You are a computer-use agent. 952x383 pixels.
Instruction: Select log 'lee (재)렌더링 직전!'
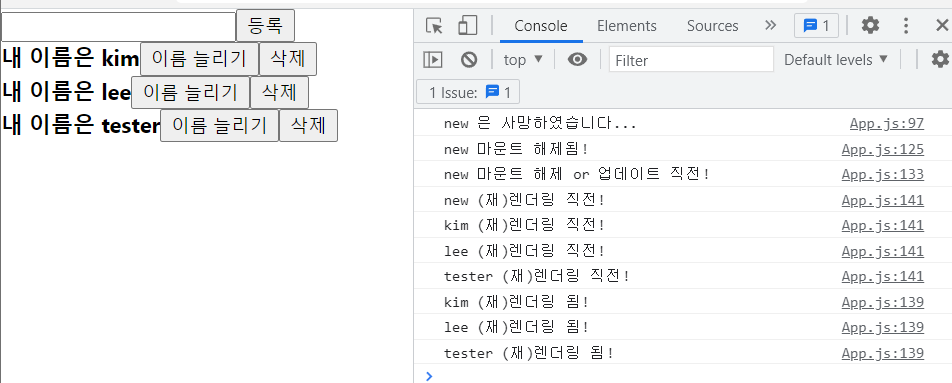pos(525,251)
